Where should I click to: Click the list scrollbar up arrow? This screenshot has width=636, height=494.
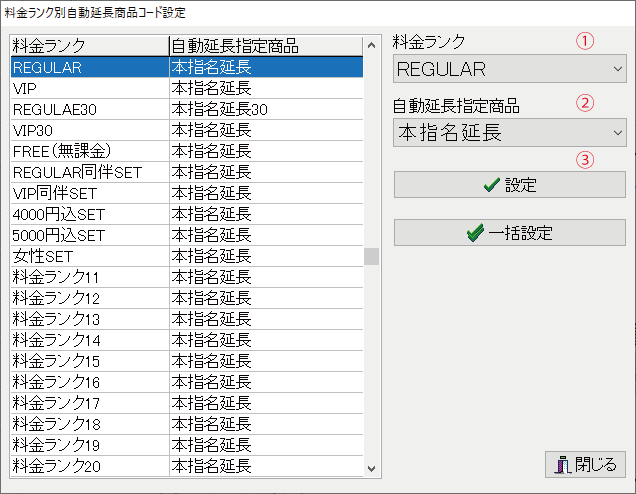371,45
